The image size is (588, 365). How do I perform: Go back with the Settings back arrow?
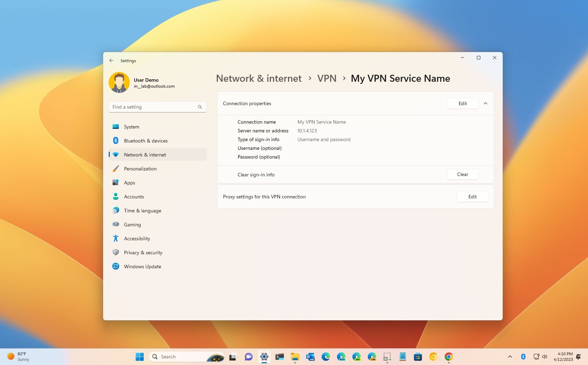(112, 60)
